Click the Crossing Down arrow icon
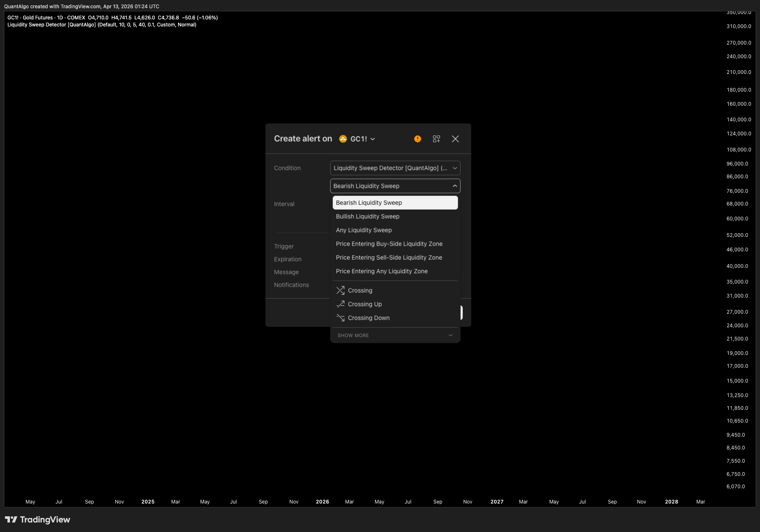The image size is (760, 532). (340, 318)
